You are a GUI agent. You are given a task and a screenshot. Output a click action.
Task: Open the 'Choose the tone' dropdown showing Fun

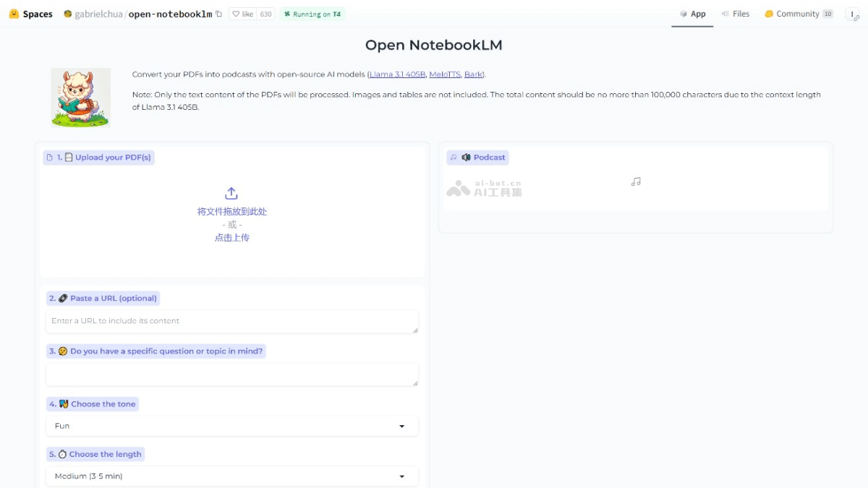point(231,426)
